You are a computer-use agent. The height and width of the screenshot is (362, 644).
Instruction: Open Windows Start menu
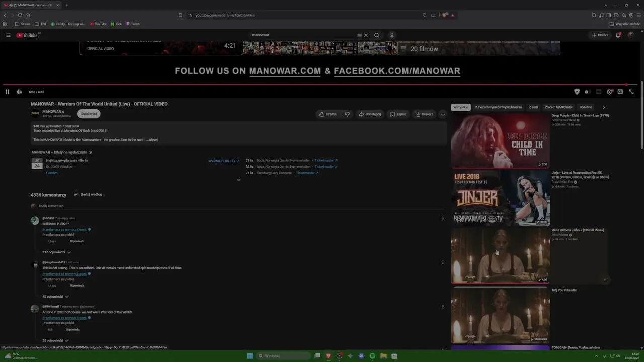coord(250,356)
